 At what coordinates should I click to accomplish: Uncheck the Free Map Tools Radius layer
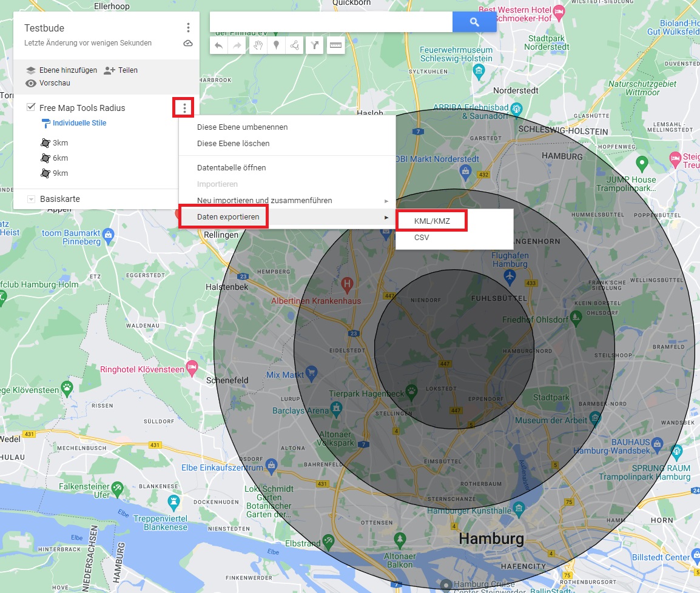(x=31, y=107)
